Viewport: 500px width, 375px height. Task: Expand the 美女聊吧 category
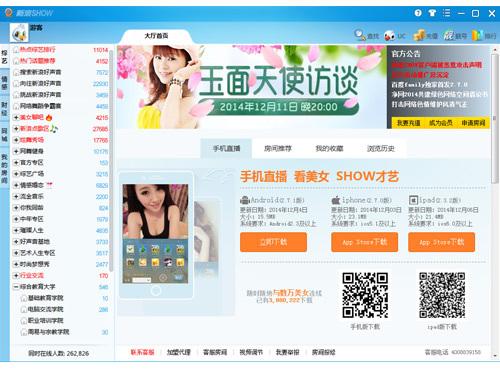16,118
